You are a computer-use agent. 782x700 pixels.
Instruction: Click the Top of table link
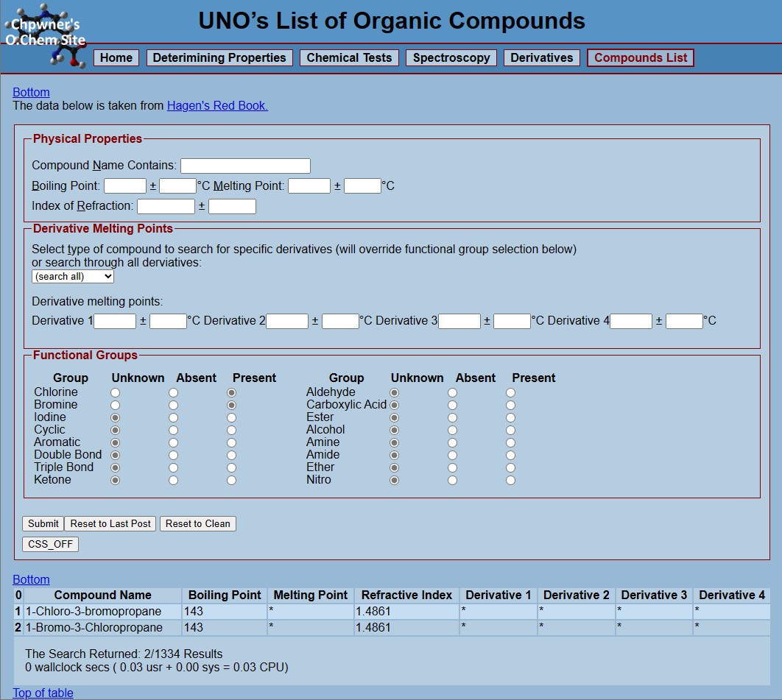click(x=42, y=693)
